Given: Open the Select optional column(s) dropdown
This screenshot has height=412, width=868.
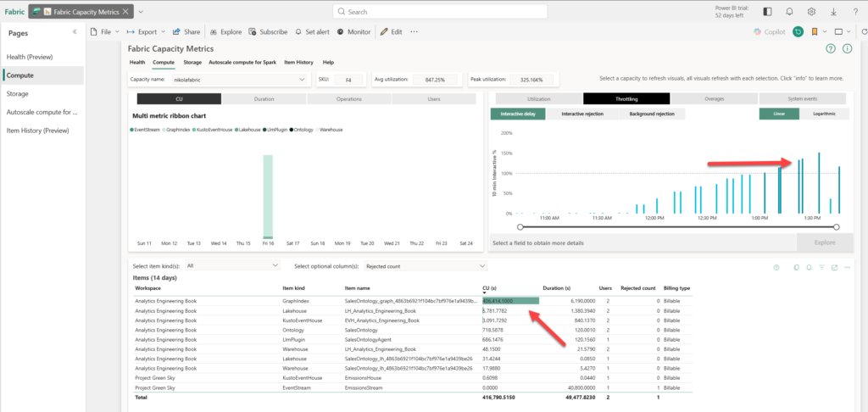Looking at the screenshot, I should coord(422,265).
